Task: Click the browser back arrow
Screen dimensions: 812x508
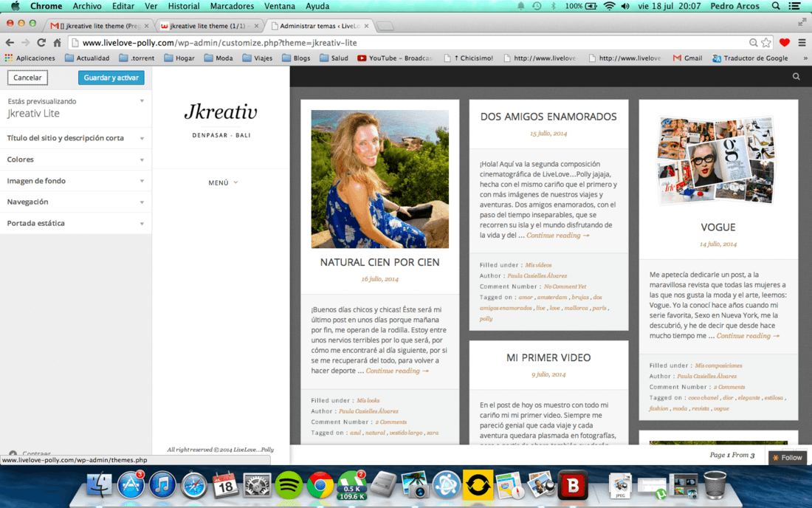Action: (x=10, y=43)
